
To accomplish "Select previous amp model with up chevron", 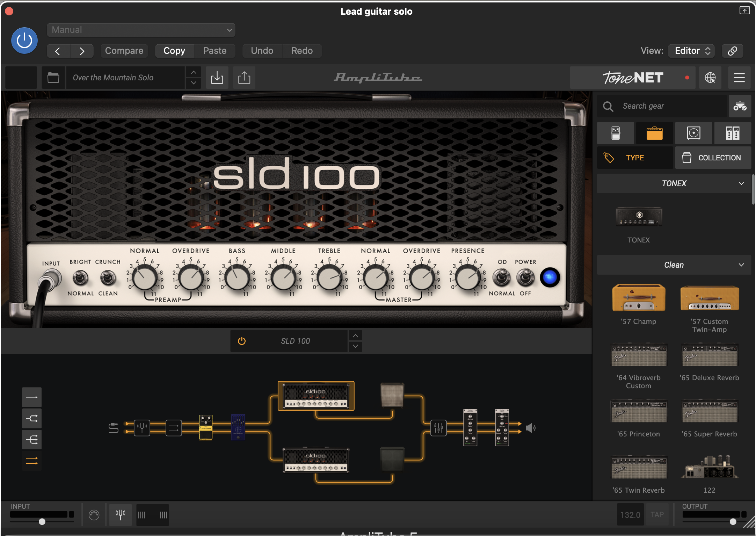I will [355, 336].
